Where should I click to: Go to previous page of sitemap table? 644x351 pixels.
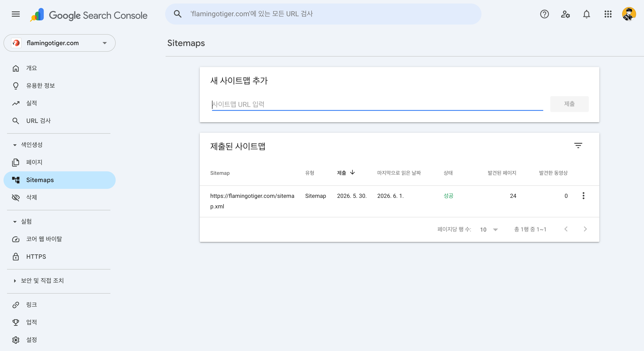[566, 229]
